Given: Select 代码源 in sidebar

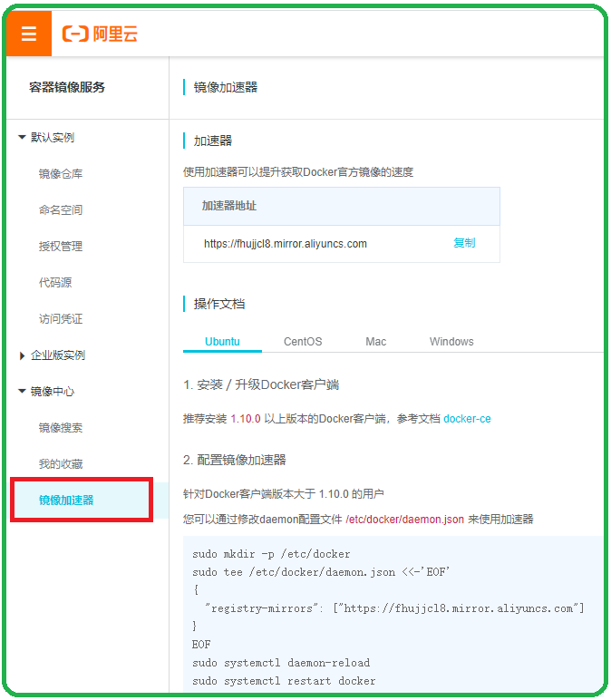Looking at the screenshot, I should coord(55,283).
